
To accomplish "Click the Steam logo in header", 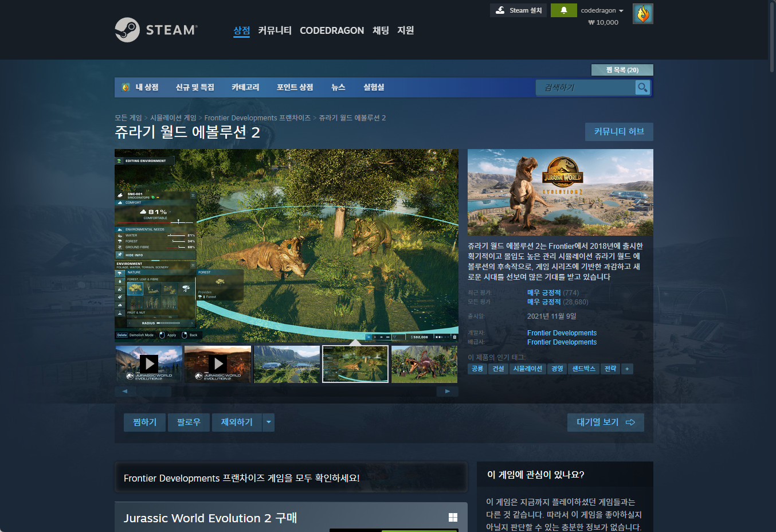I will coord(156,30).
